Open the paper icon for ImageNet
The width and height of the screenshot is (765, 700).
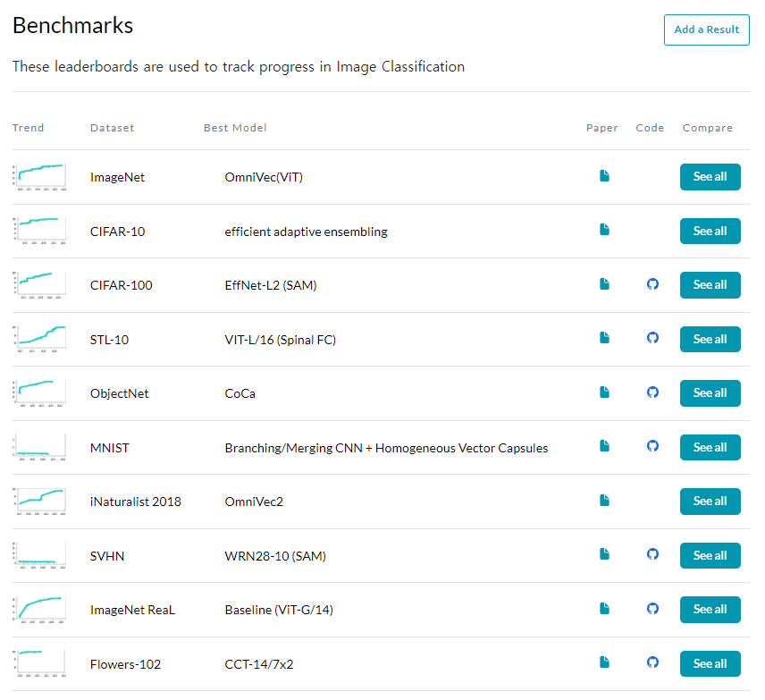[x=604, y=176]
